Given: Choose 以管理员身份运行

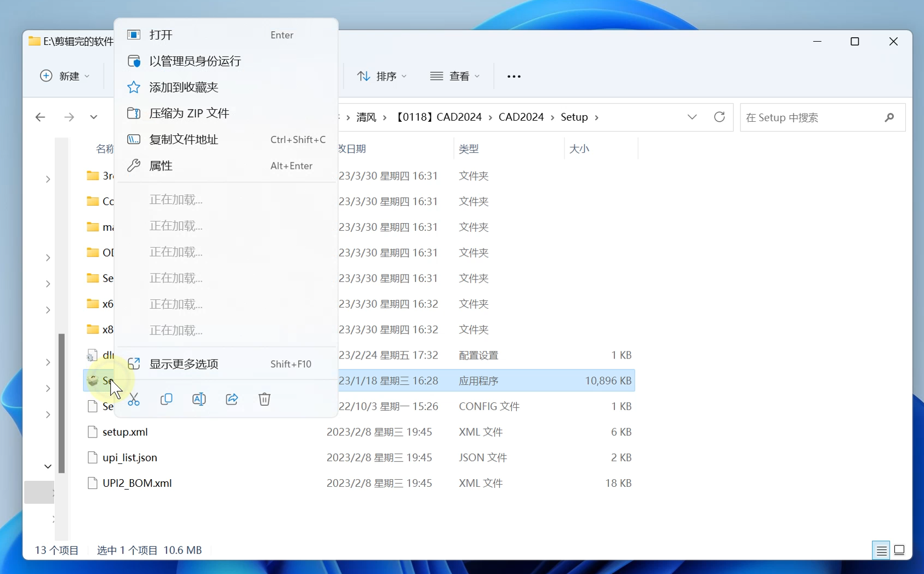Looking at the screenshot, I should pyautogui.click(x=226, y=61).
